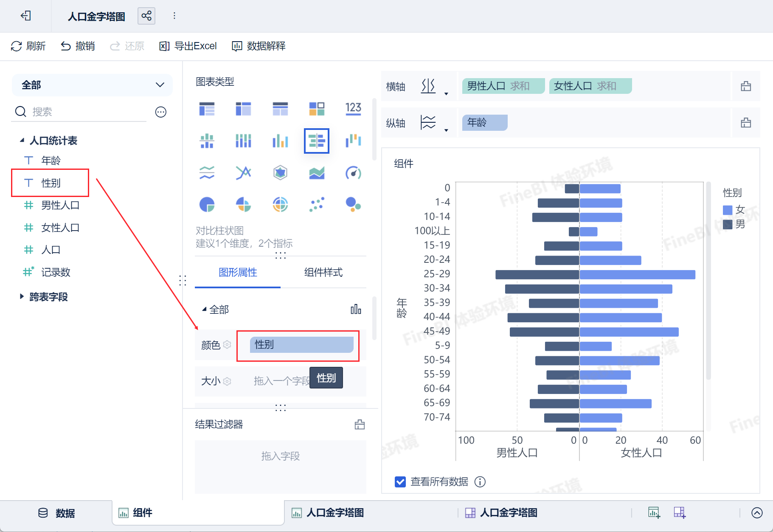Viewport: 773px width, 532px height.
Task: Open the 全部 dropdown selector
Action: 92,85
